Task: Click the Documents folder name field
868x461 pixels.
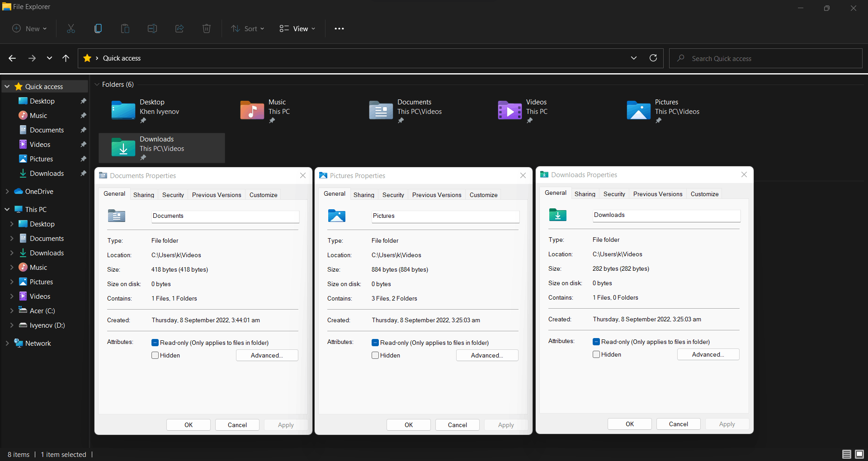Action: (x=225, y=216)
